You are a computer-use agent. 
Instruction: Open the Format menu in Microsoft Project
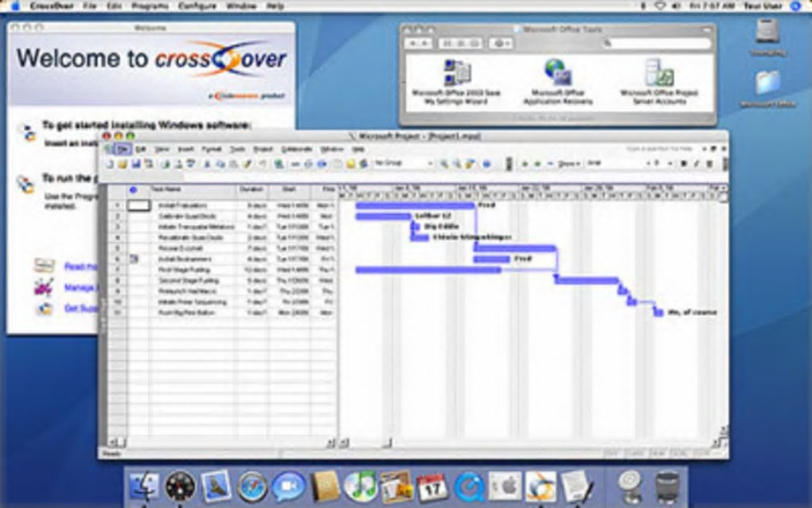(x=211, y=149)
